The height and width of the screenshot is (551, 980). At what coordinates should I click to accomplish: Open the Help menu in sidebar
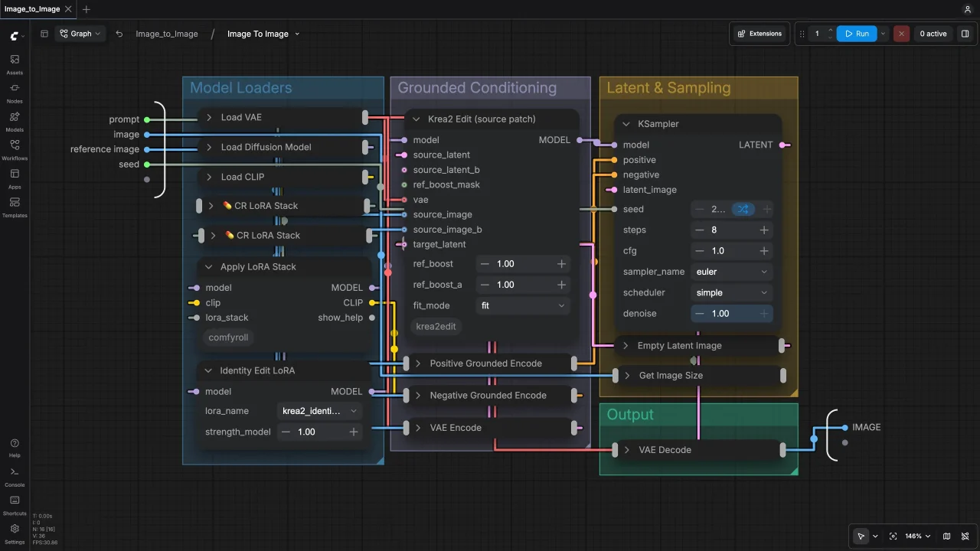pos(15,448)
